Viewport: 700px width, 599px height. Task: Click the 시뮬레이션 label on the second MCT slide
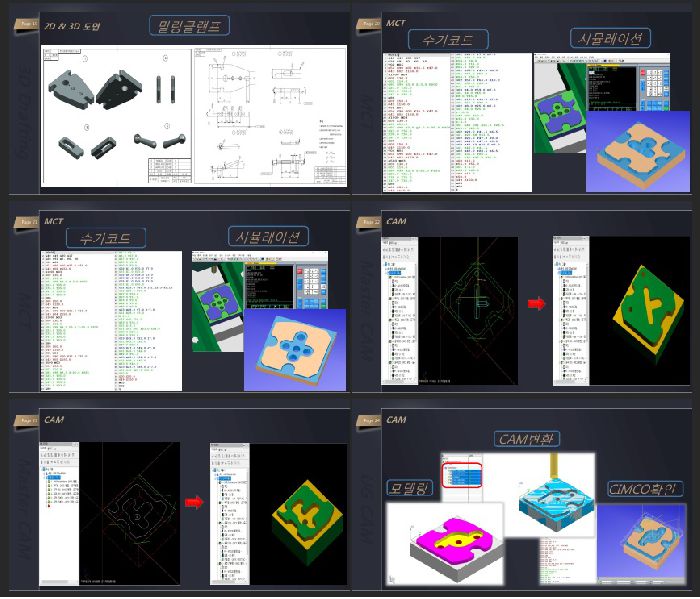[269, 237]
